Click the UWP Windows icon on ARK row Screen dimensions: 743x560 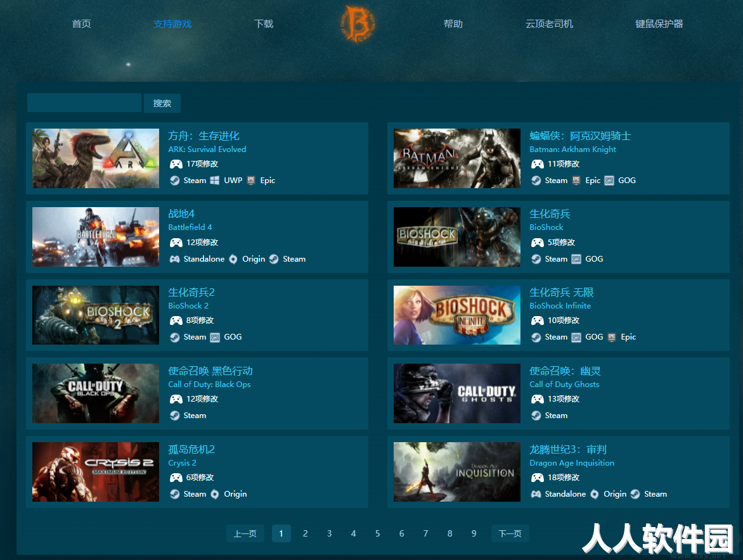[x=215, y=181]
